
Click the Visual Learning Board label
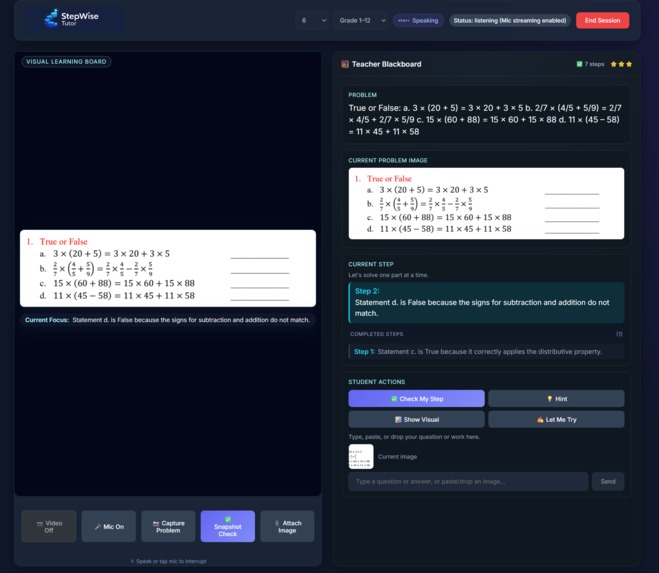66,62
